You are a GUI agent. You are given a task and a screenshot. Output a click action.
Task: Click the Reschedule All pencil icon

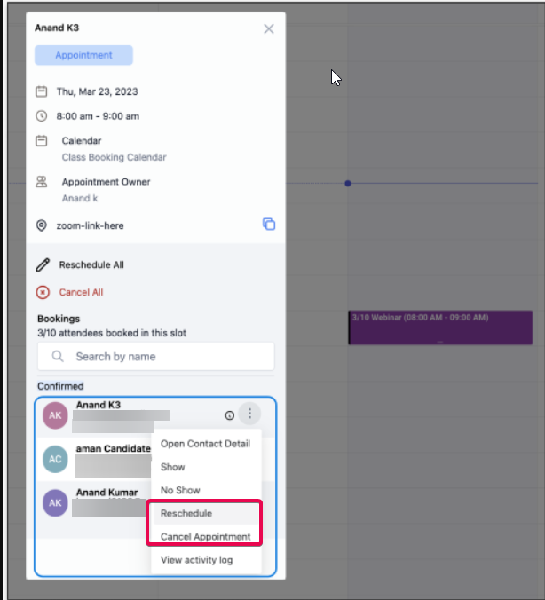pyautogui.click(x=43, y=265)
